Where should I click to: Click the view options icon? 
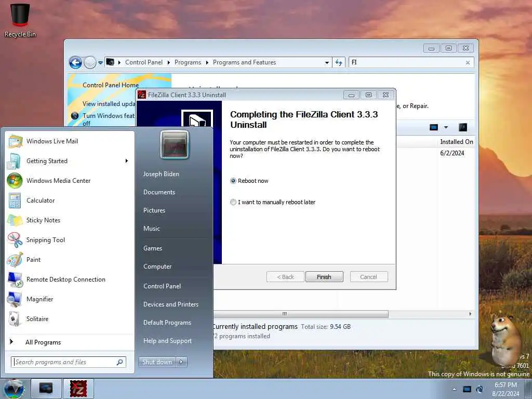tap(434, 127)
